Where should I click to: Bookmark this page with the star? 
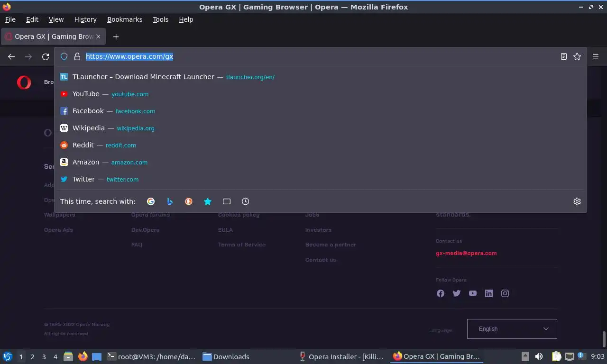pos(577,56)
